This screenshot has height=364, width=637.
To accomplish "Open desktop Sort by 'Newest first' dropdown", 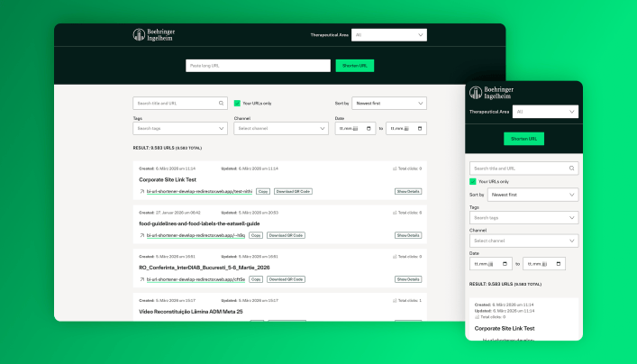I will pos(389,104).
